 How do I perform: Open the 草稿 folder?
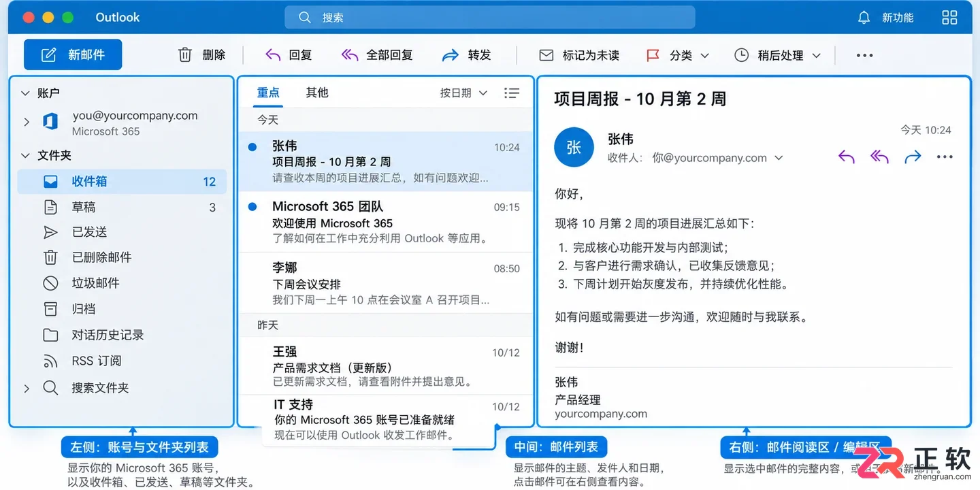122,207
